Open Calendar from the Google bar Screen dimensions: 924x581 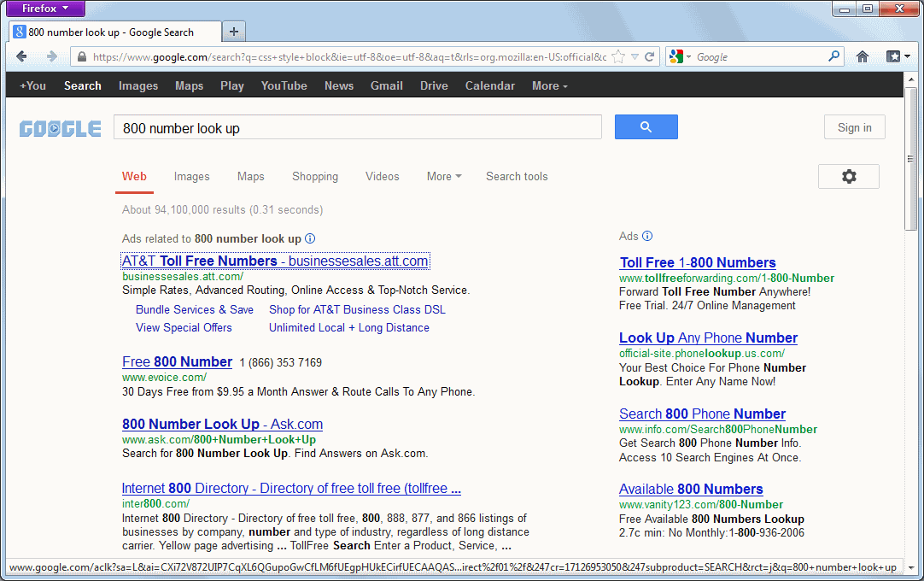point(489,86)
